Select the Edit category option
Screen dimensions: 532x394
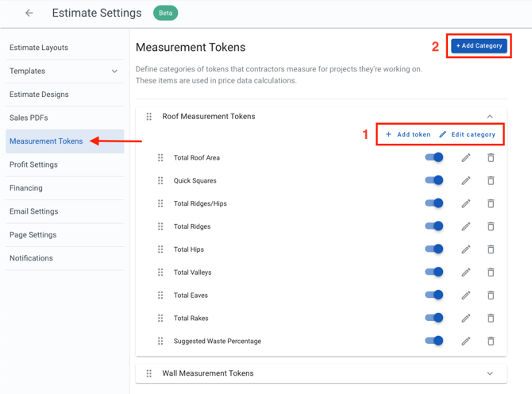coord(468,135)
